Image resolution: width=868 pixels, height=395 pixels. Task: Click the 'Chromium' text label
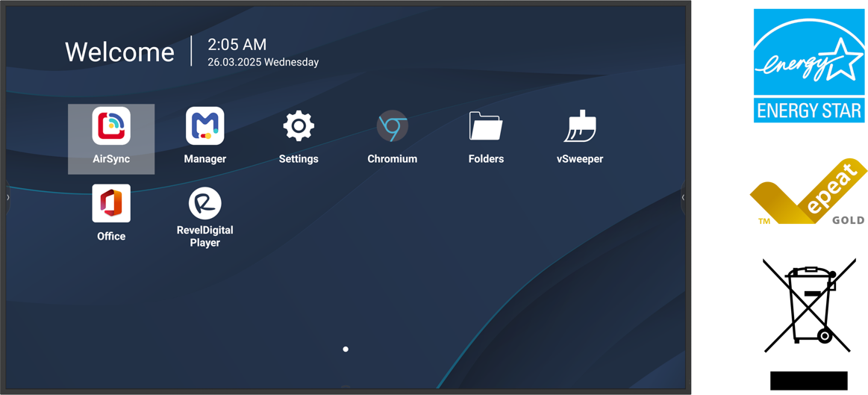pyautogui.click(x=392, y=159)
